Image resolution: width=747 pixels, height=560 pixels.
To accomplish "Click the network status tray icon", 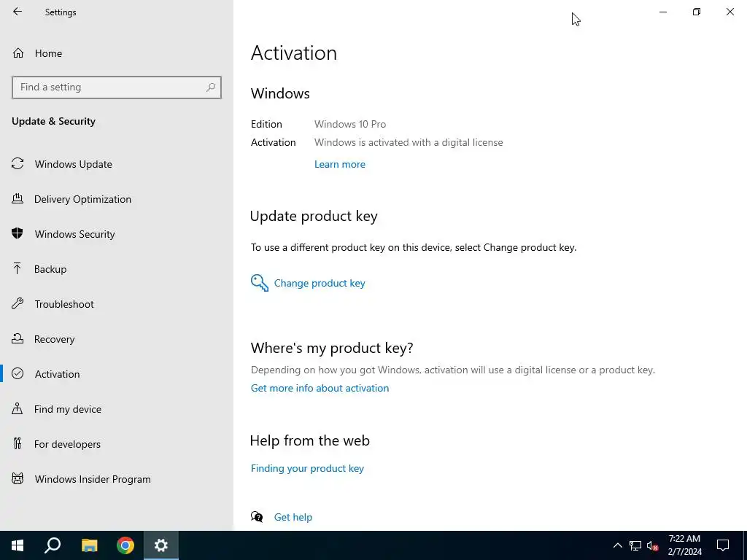I will coord(635,545).
